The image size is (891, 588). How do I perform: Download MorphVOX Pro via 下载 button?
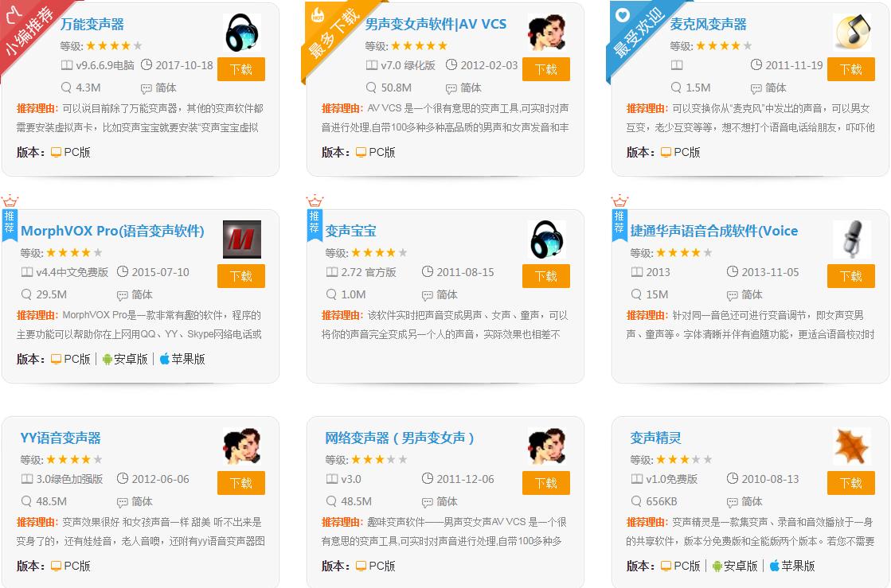(241, 276)
